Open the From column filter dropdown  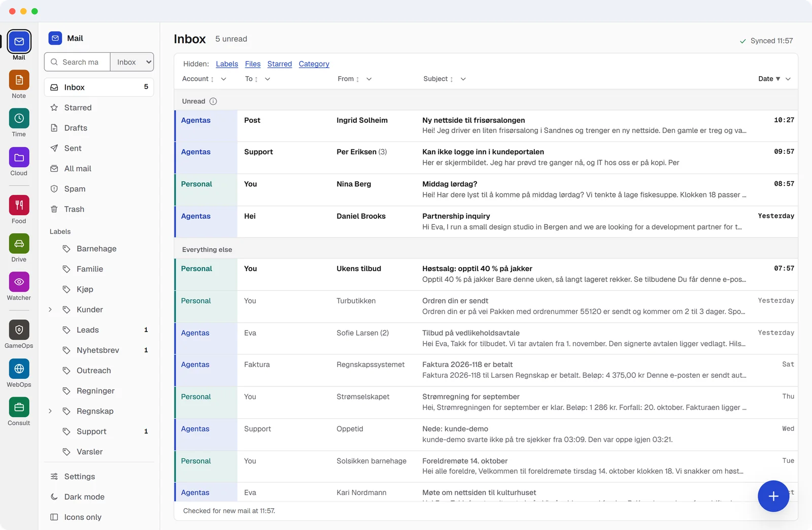pyautogui.click(x=369, y=79)
